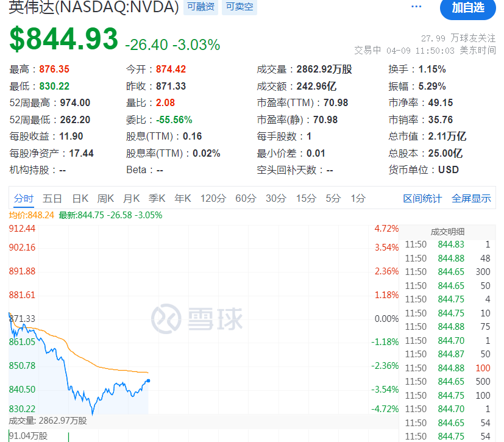Click the 成交额 value 242.96亿
The height and width of the screenshot is (442, 504).
pos(316,86)
